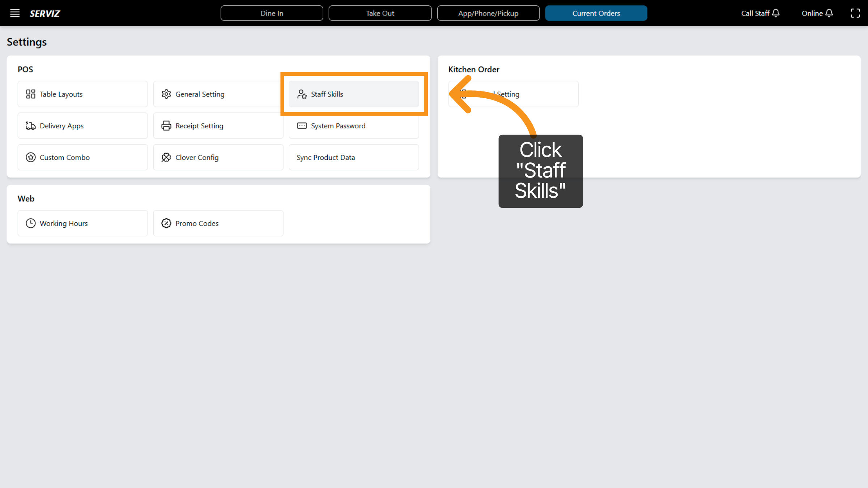The width and height of the screenshot is (868, 488).
Task: Click the Call Staff bell icon
Action: pyautogui.click(x=776, y=13)
